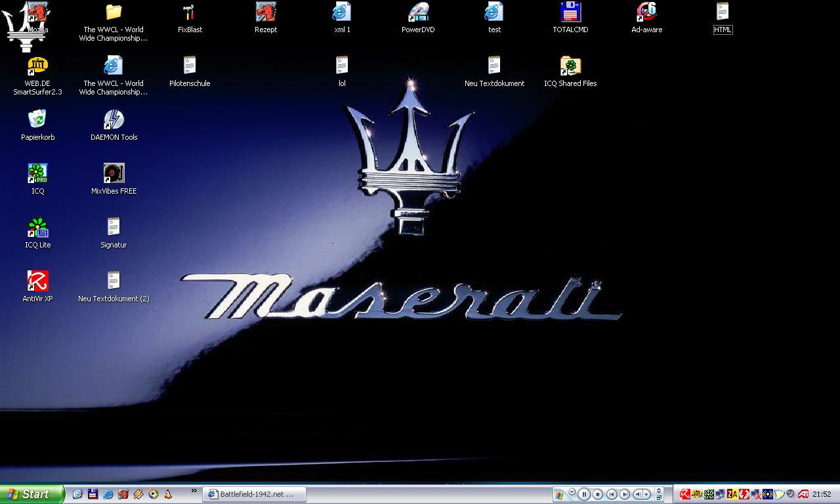Skip to next track in the media player toolbar
The width and height of the screenshot is (840, 504).
coord(625,494)
